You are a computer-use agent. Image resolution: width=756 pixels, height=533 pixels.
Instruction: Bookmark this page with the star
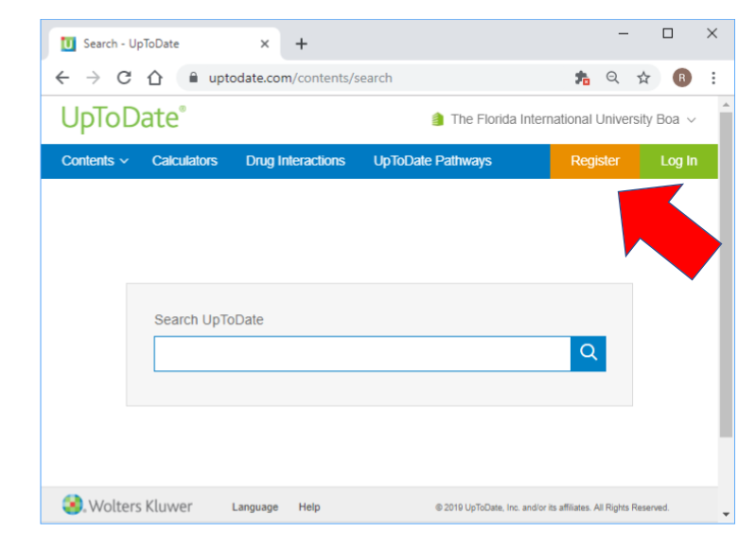[643, 78]
